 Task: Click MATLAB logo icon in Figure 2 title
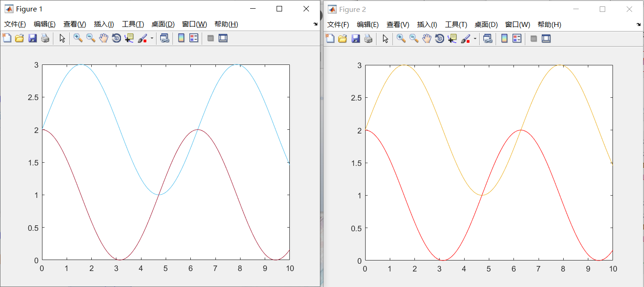(332, 10)
